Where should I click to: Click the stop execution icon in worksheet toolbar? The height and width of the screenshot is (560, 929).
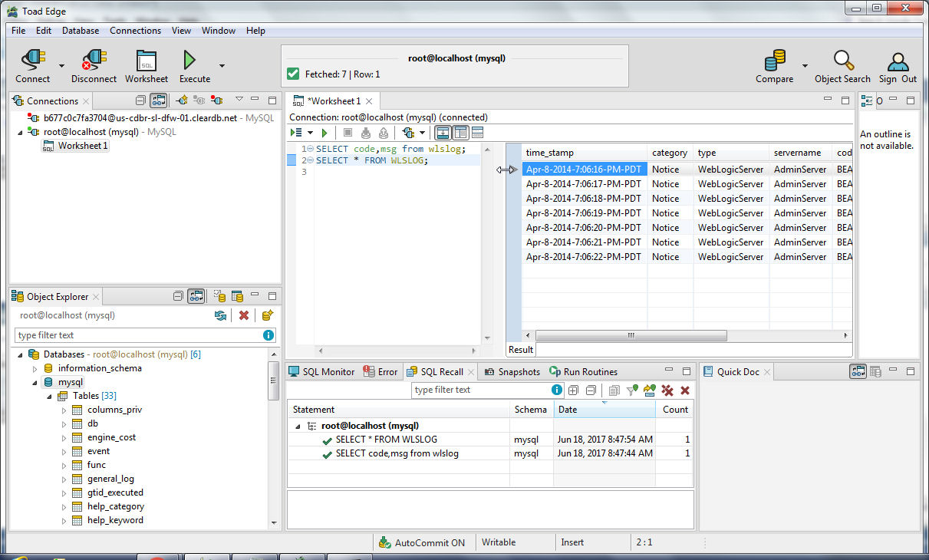pos(348,133)
